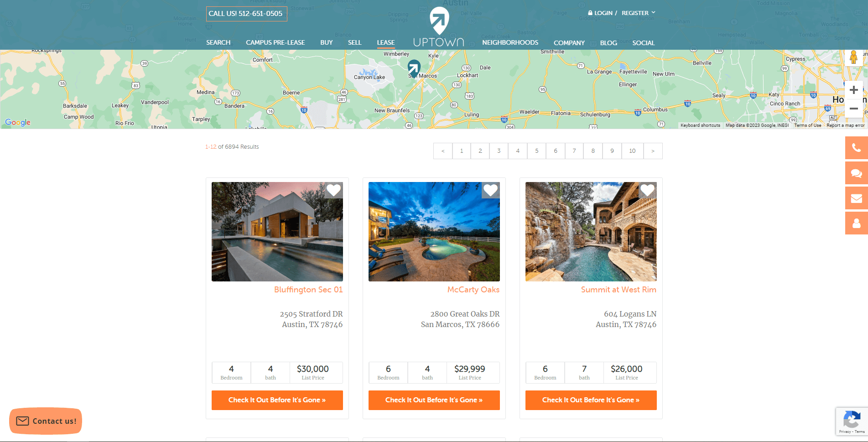Go to results page 2
Viewport: 868px width, 442px height.
click(x=480, y=151)
